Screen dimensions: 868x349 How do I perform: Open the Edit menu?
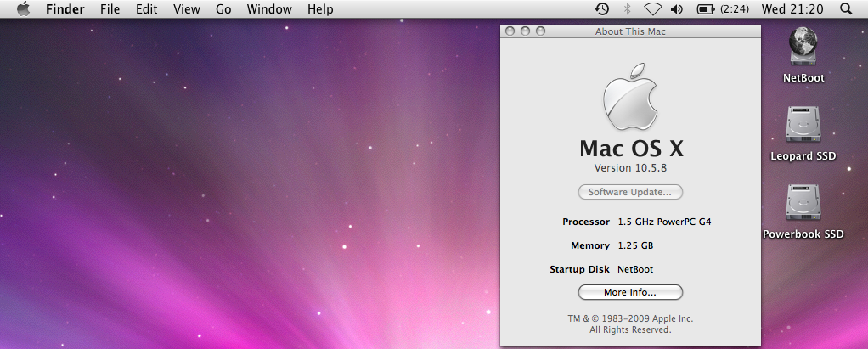pos(147,9)
